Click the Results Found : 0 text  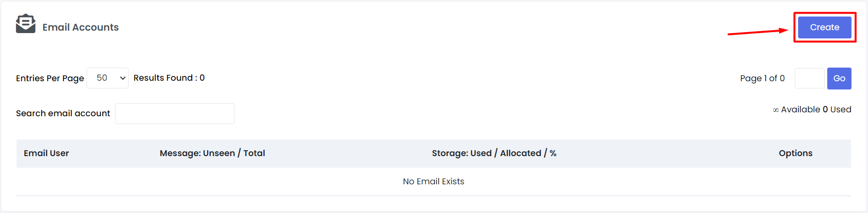[169, 78]
